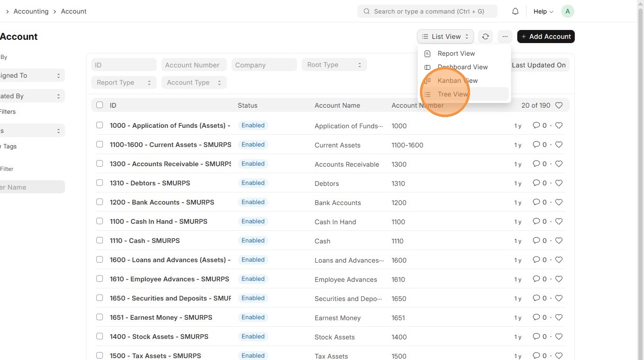Image resolution: width=644 pixels, height=360 pixels.
Task: Check the 1300 - Accounts Receivable row
Action: (100, 163)
